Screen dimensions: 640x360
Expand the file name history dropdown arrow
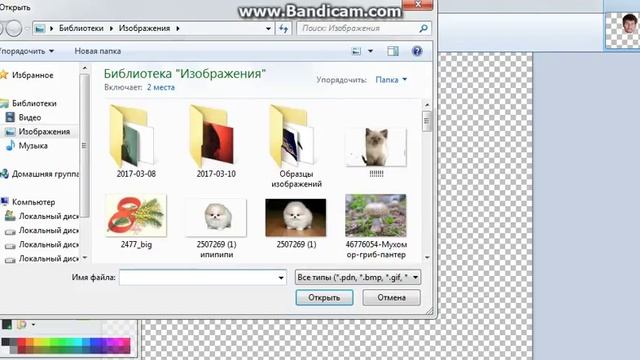[281, 278]
